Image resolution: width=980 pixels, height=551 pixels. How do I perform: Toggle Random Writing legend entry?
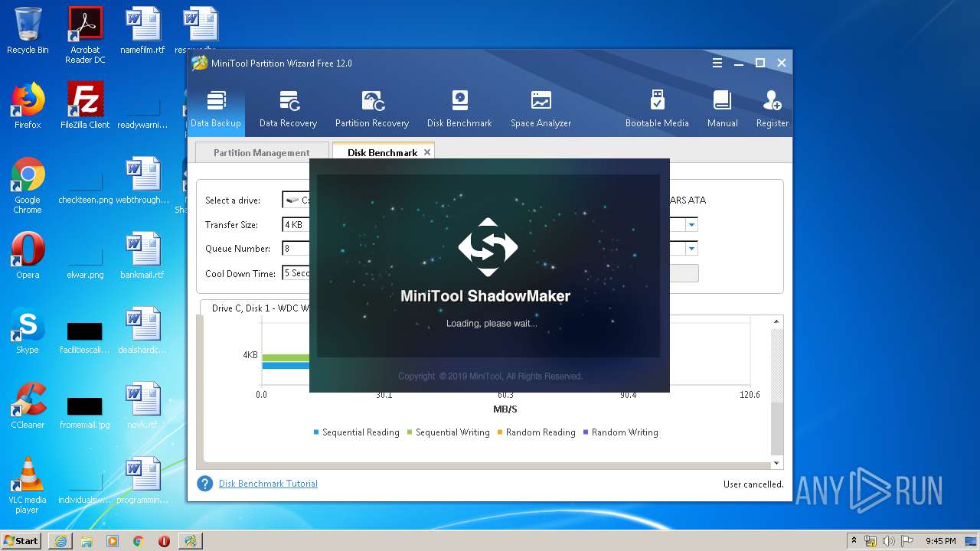(620, 432)
